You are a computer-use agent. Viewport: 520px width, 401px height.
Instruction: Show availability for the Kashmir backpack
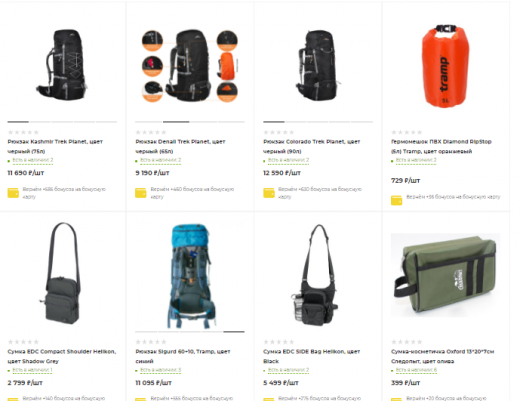coord(33,160)
